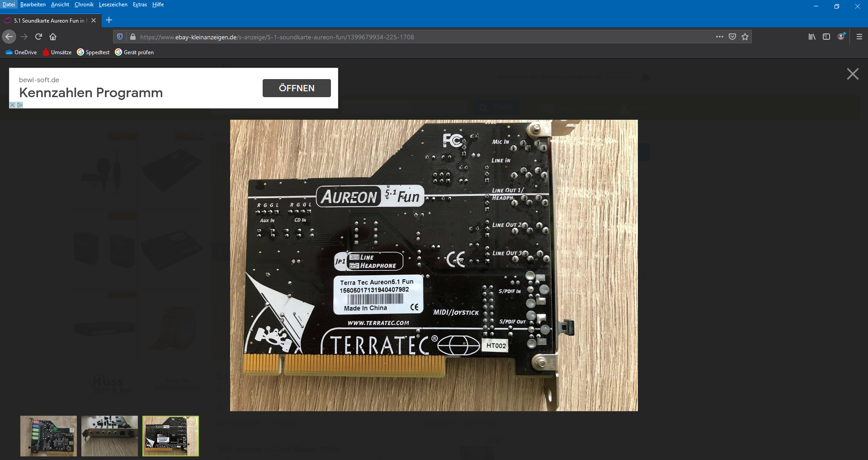The image size is (868, 460).
Task: Open a new tab with plus
Action: pyautogui.click(x=109, y=20)
